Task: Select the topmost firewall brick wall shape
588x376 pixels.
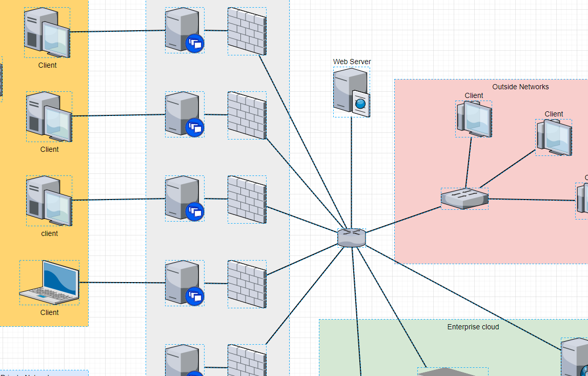Action: [x=247, y=32]
